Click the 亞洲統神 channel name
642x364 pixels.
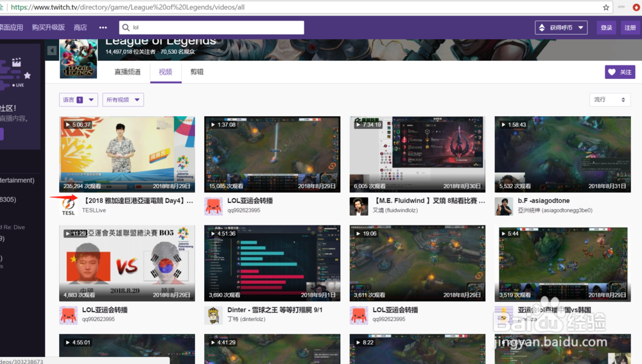pos(555,210)
